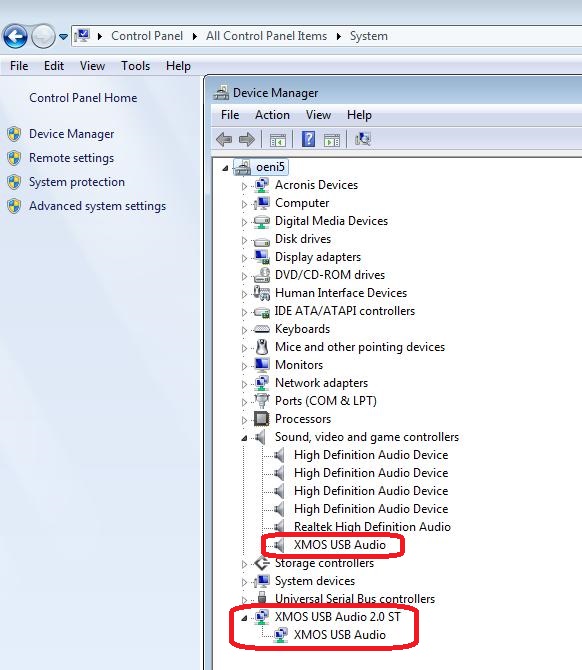Click Scan for hardware changes toolbar icon
The height and width of the screenshot is (670, 582).
pyautogui.click(x=363, y=139)
